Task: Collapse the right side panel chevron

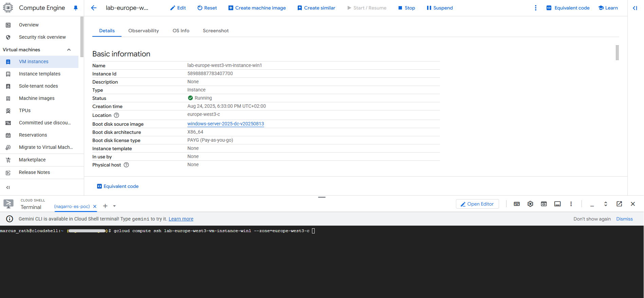Action: (x=635, y=8)
